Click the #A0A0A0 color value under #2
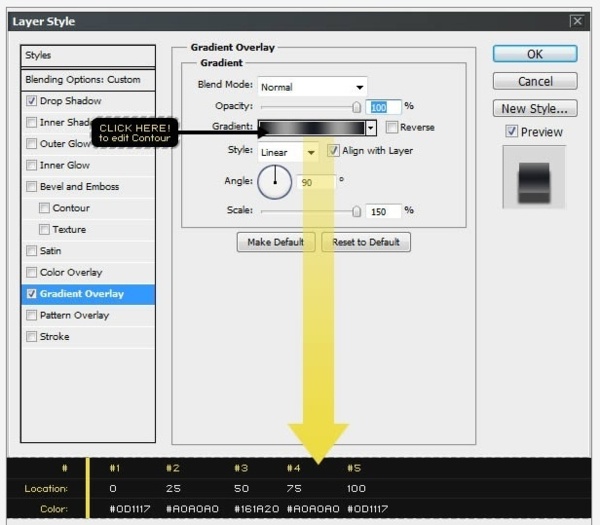Image resolution: width=600 pixels, height=525 pixels. [x=192, y=509]
